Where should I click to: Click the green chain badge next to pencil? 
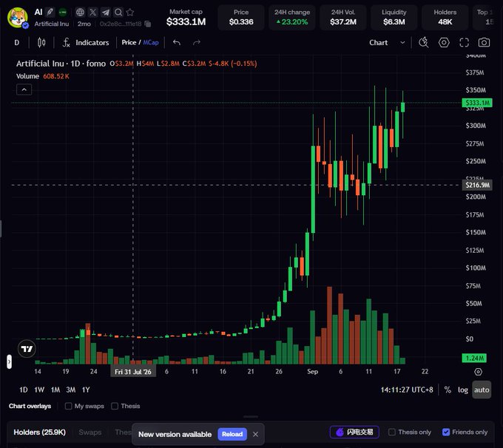[63, 12]
